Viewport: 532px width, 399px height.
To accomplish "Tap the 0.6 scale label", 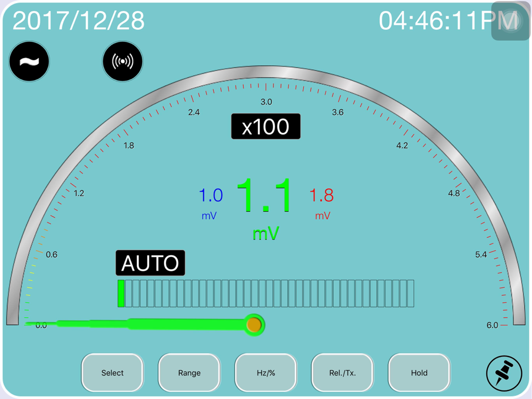I will click(52, 254).
